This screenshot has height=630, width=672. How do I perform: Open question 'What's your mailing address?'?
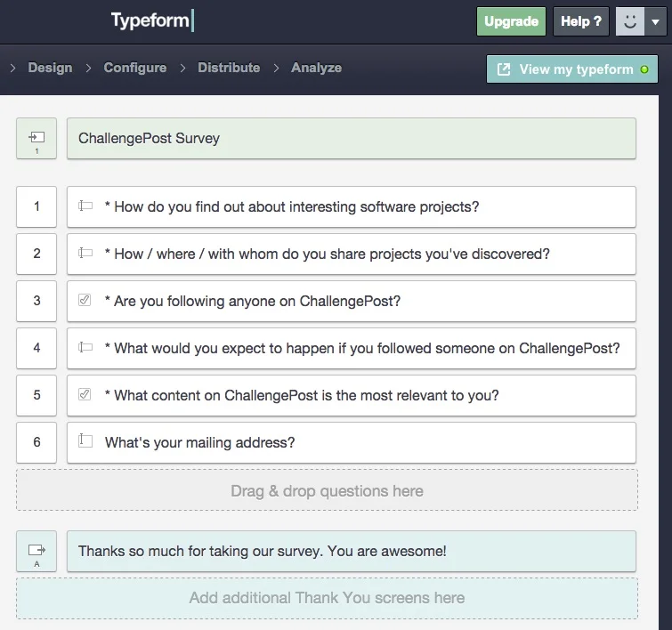(352, 442)
